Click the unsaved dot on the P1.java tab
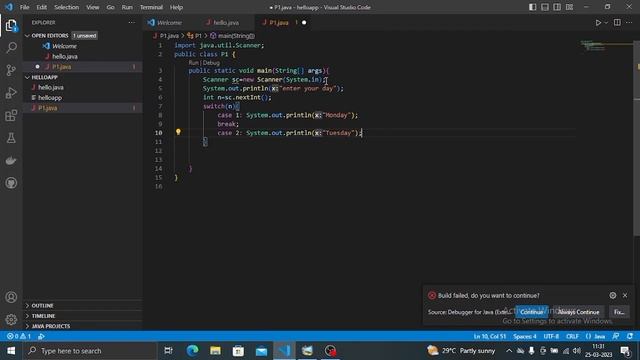Screen dimensions: 640x360 304,22
